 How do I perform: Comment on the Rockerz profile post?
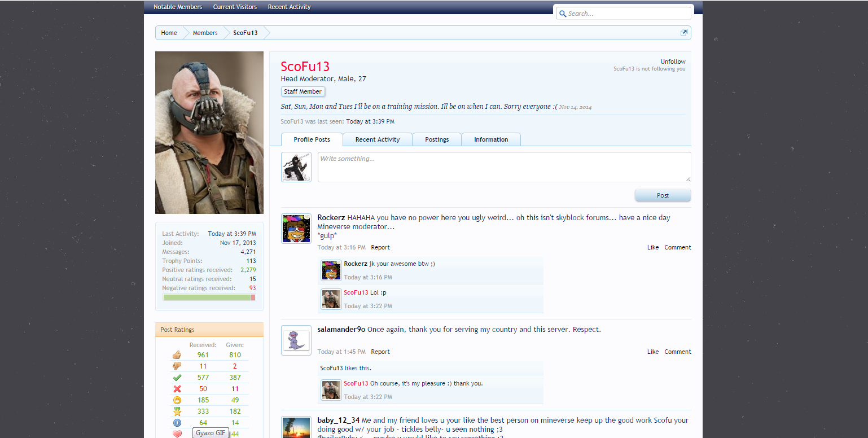[678, 247]
